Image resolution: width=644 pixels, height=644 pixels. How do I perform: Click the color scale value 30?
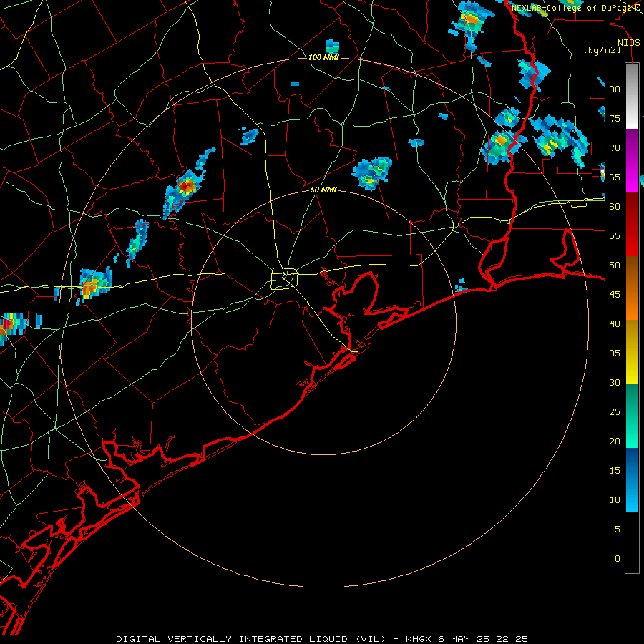pos(615,382)
